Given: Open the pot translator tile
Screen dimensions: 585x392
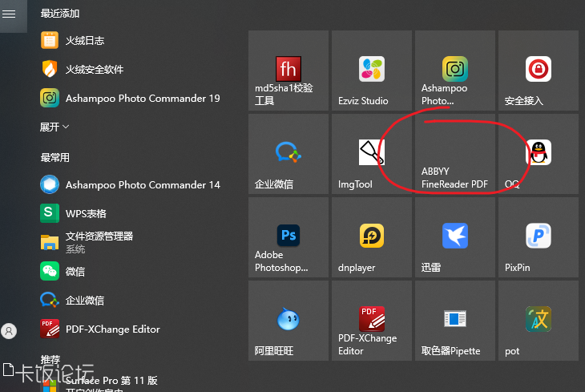Looking at the screenshot, I should 539,321.
